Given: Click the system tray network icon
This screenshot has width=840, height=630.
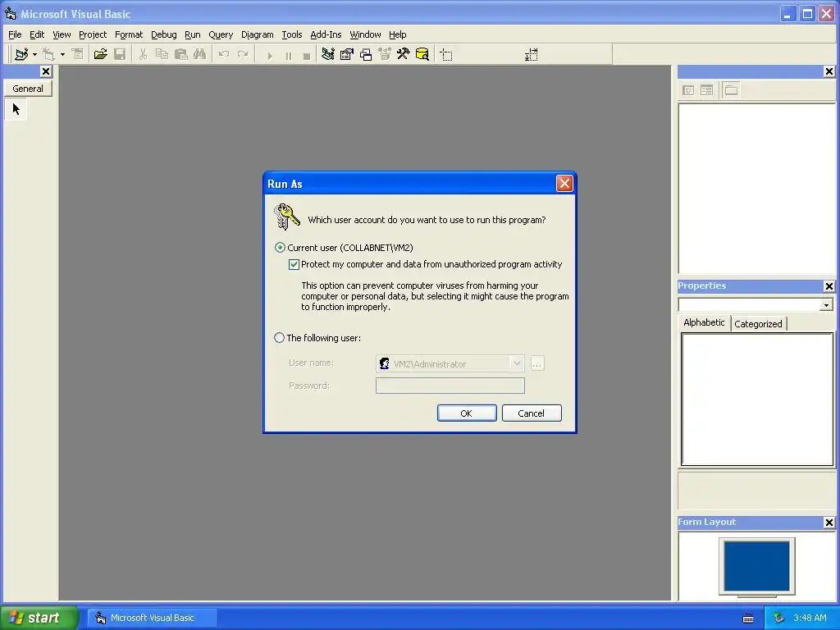Looking at the screenshot, I should (778, 618).
